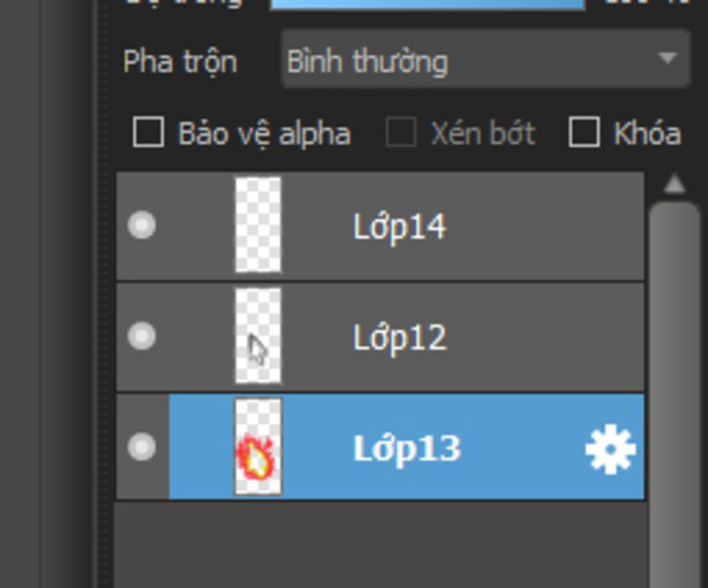708x588 pixels.
Task: Click the Lớp13 layer name
Action: coord(407,449)
